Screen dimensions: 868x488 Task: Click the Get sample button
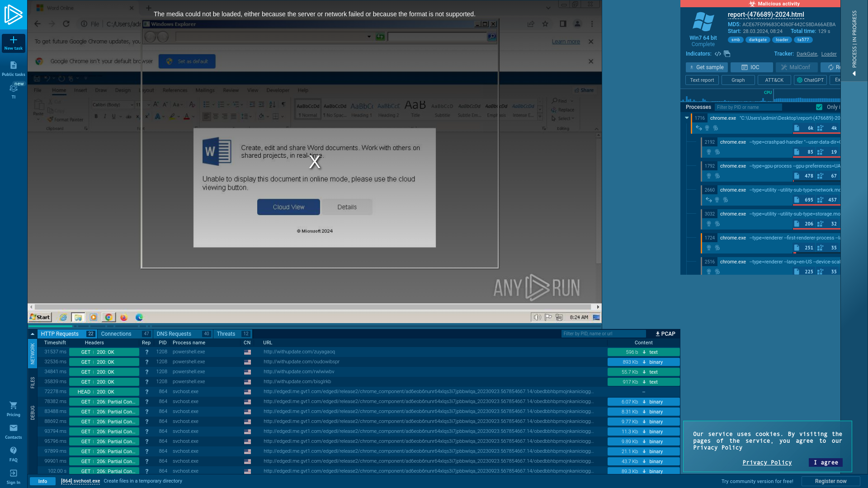(x=707, y=67)
